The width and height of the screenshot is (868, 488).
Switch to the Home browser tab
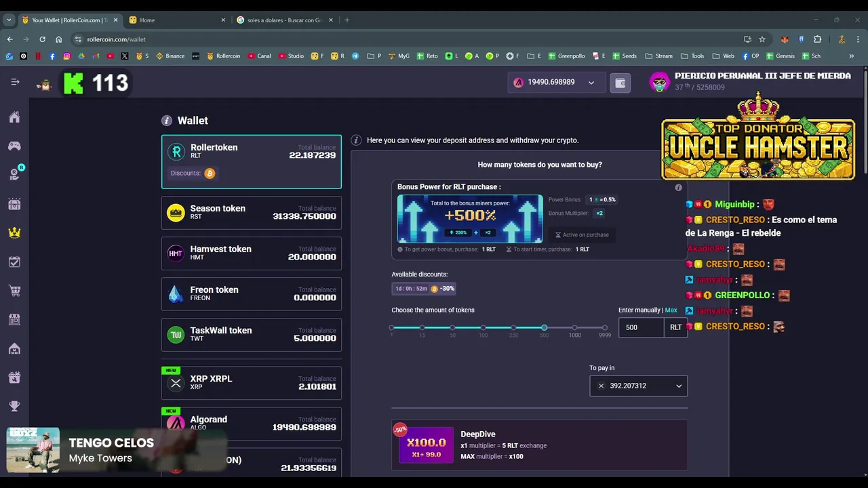176,20
